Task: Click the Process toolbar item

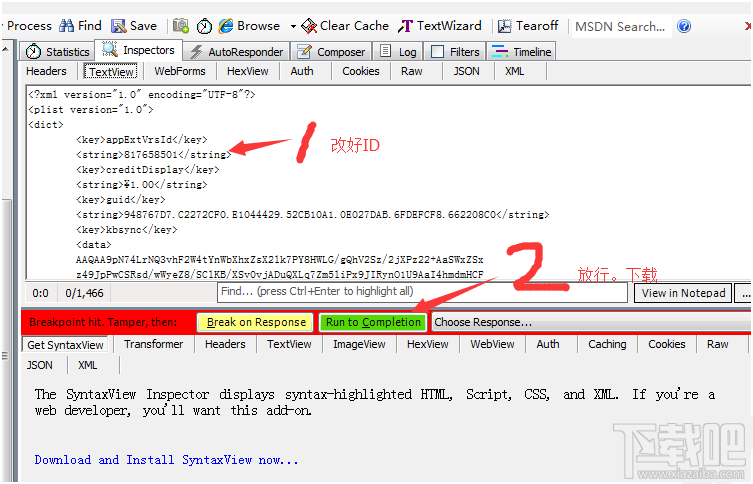Action: 29,26
